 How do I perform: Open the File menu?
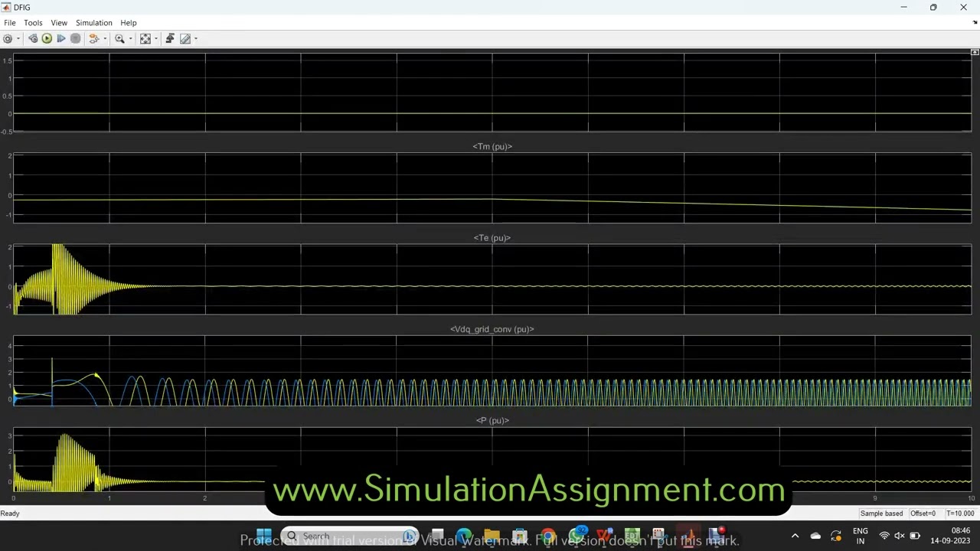(10, 23)
